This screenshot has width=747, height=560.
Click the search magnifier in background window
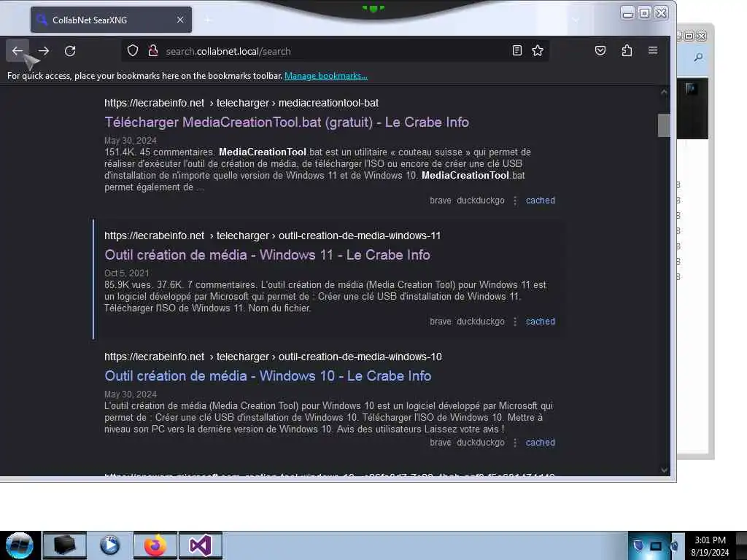(698, 58)
